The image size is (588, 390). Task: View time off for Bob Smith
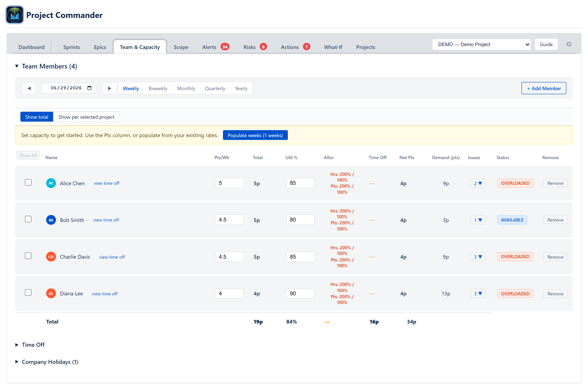(106, 220)
